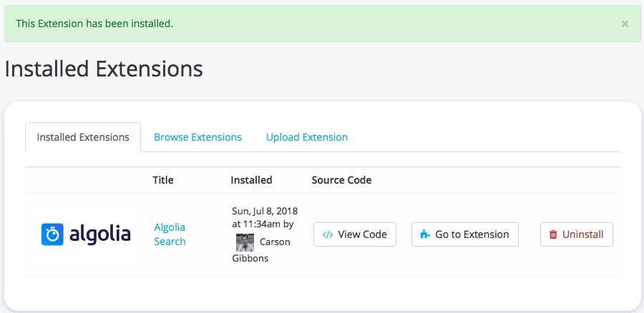Click the Installed column header
The image size is (644, 313).
[x=251, y=180]
